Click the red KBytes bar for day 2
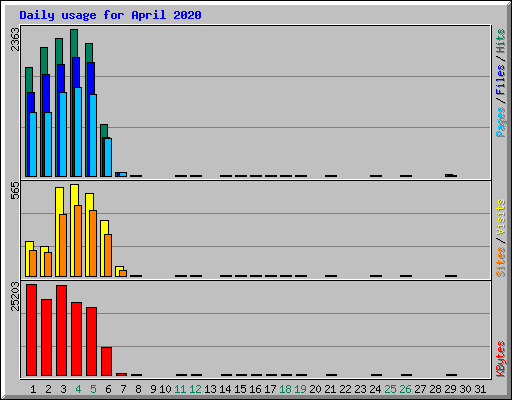The height and width of the screenshot is (400, 512). (x=46, y=337)
